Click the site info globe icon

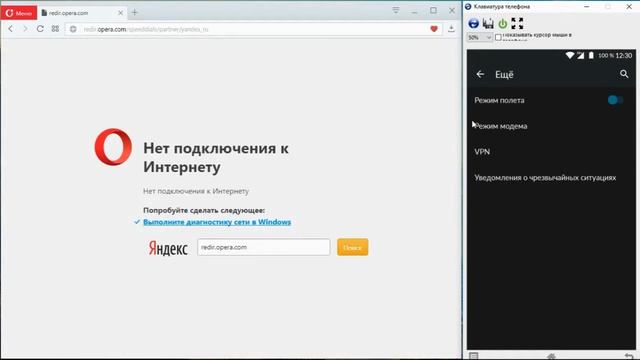(73, 29)
